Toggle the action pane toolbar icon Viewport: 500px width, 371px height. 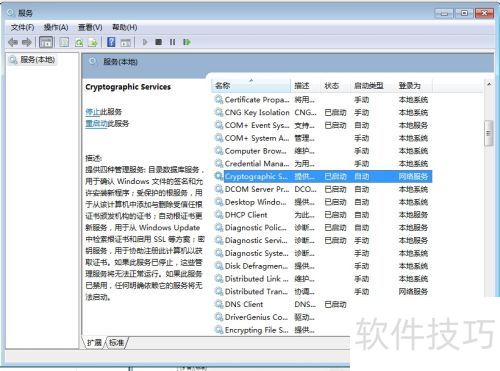(x=125, y=42)
